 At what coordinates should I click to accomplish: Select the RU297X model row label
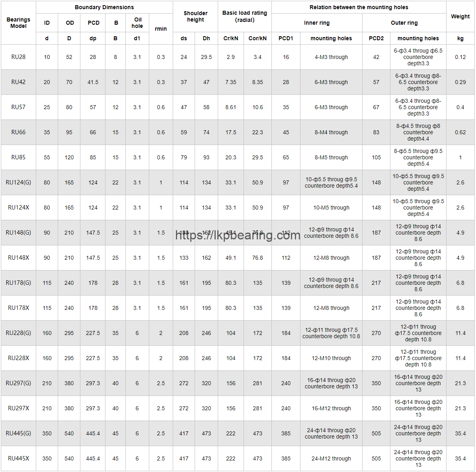[x=18, y=408]
